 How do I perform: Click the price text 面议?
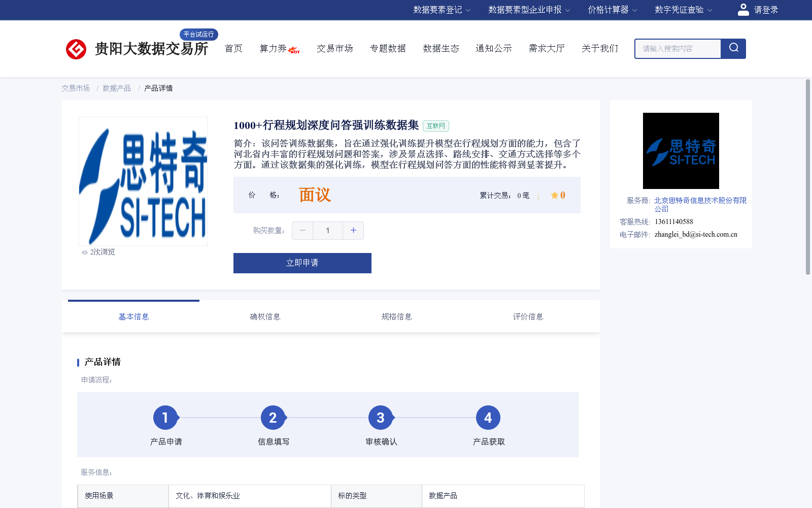coord(315,195)
